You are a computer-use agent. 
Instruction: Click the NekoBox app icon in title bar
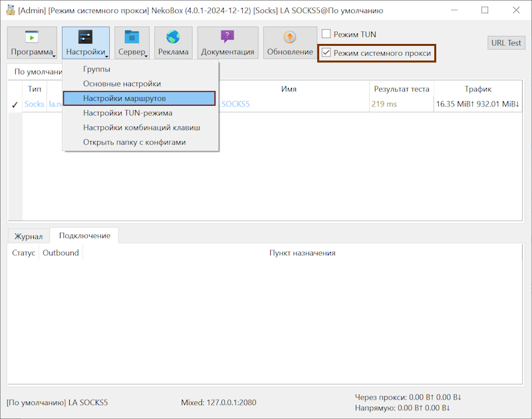(x=10, y=11)
